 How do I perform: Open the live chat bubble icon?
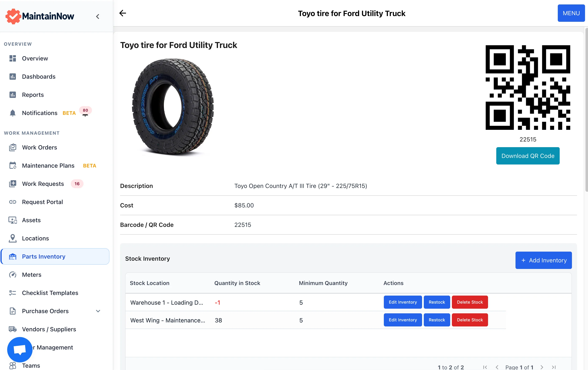click(x=20, y=349)
